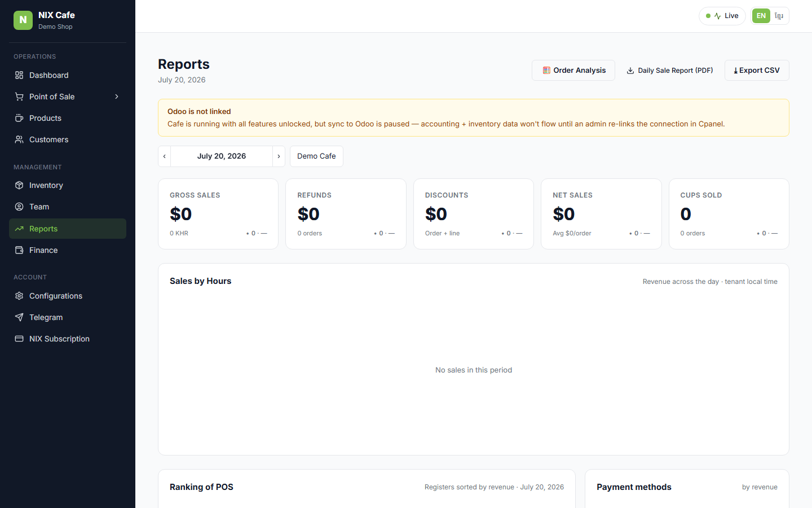Image resolution: width=812 pixels, height=508 pixels.
Task: Click the Customers people icon
Action: tap(19, 139)
